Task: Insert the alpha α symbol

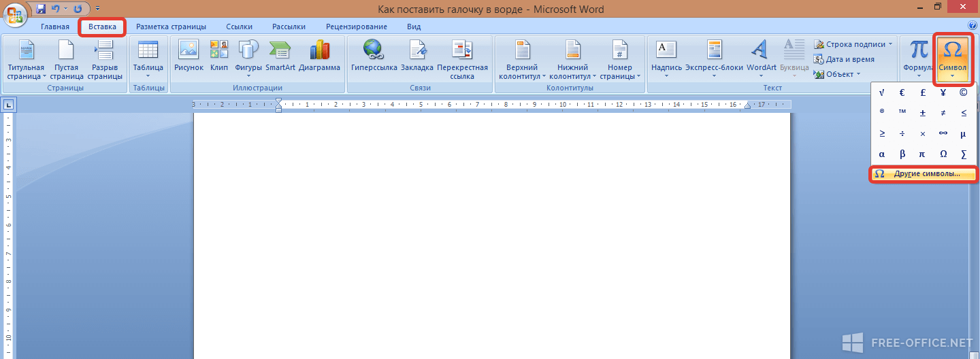Action: tap(882, 154)
